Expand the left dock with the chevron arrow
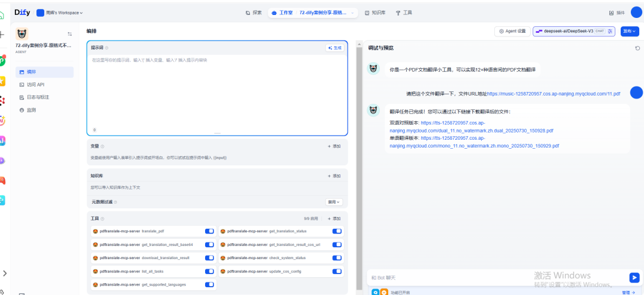Image resolution: width=644 pixels, height=295 pixels. [5, 273]
